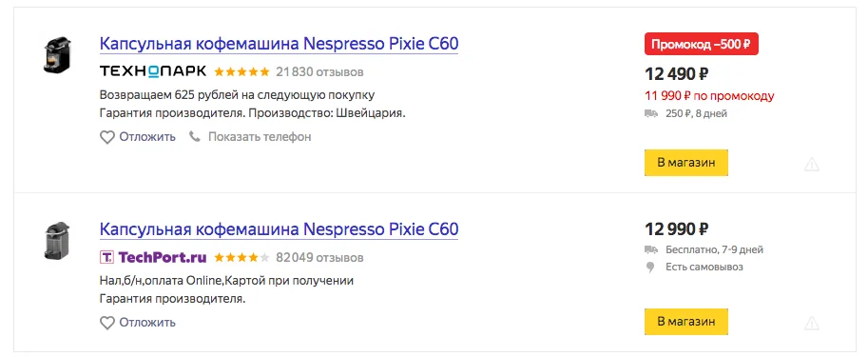868x357 pixels.
Task: Open the first Nespresso Pixie C60 product thumbnail
Action: [58, 54]
